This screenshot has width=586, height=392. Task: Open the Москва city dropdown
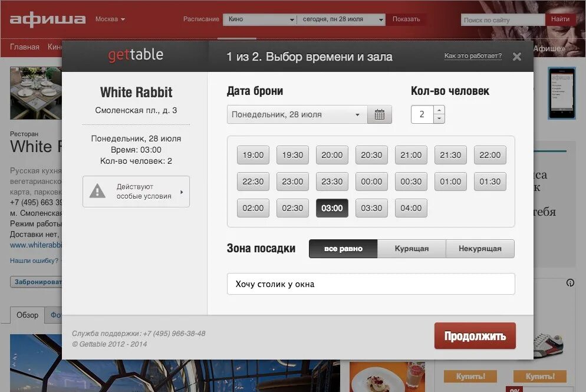[x=110, y=19]
